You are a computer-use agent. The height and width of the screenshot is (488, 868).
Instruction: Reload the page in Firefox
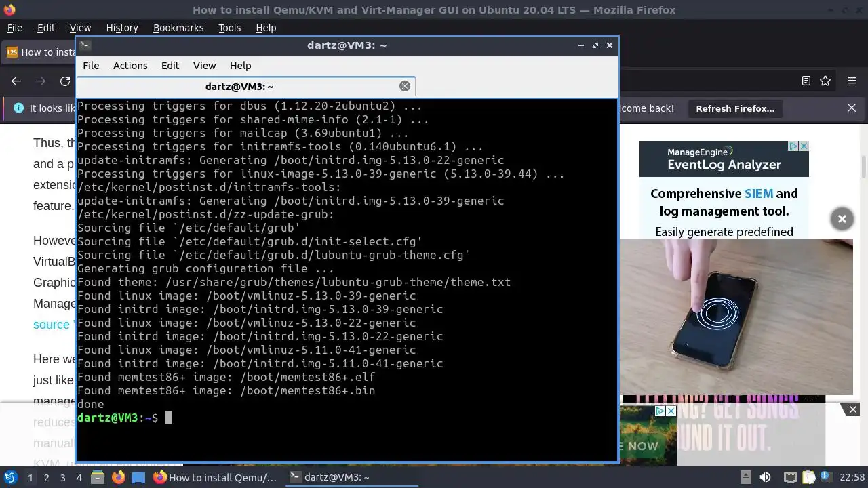pyautogui.click(x=65, y=81)
